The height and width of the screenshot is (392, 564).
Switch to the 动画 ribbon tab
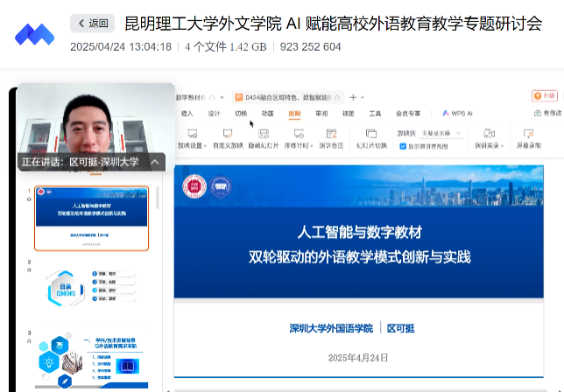click(x=267, y=113)
